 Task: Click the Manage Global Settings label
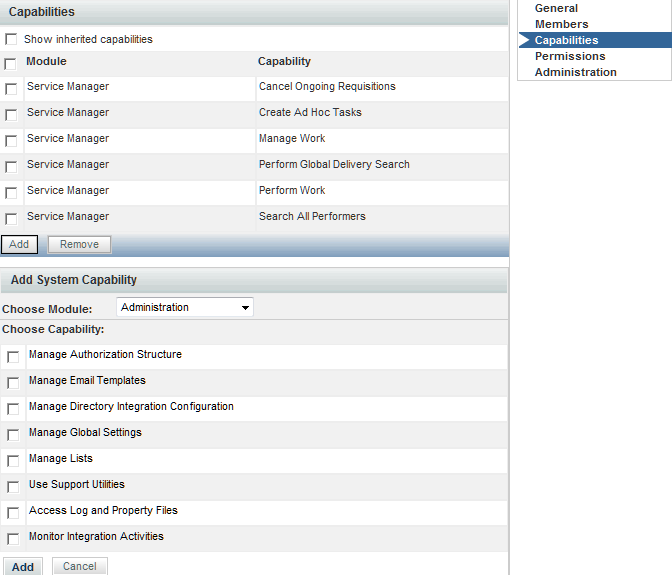coord(85,432)
